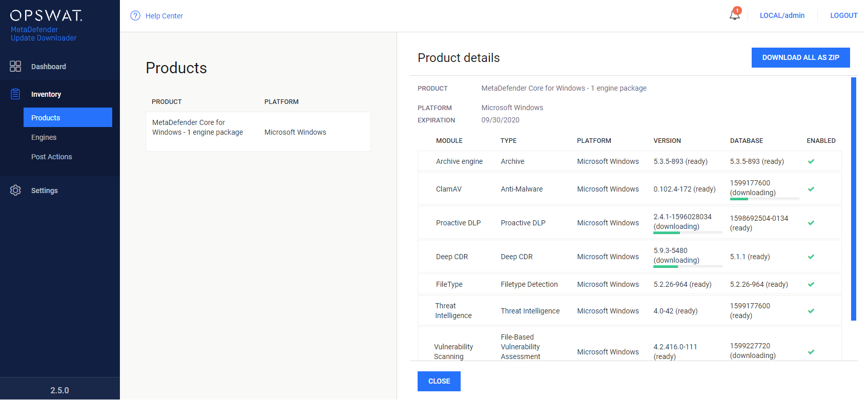This screenshot has width=868, height=400.
Task: Click the ClamAV module name
Action: click(448, 189)
